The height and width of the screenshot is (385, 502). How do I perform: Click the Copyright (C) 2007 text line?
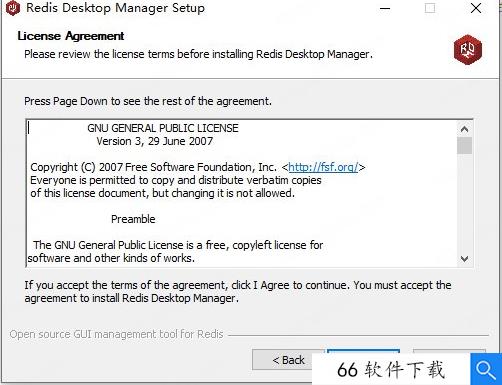click(198, 167)
